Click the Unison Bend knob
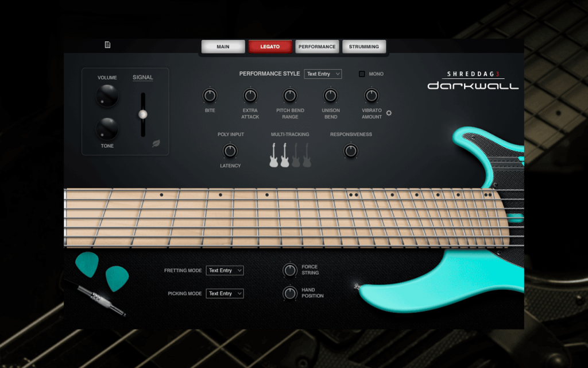 pos(330,96)
